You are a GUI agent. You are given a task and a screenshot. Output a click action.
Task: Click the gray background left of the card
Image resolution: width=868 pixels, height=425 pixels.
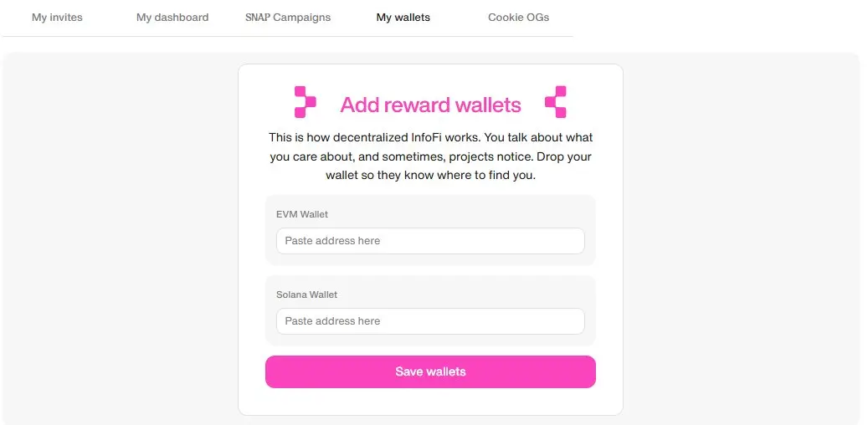121,239
